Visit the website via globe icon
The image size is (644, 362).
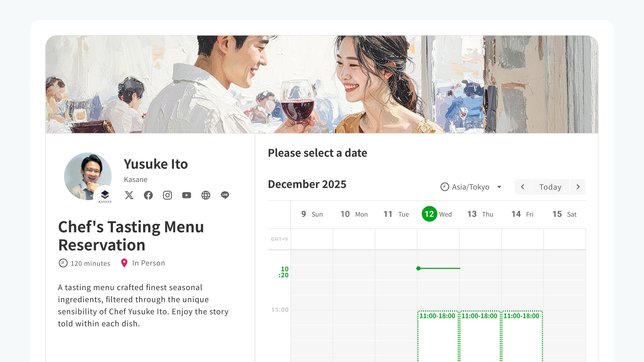206,195
